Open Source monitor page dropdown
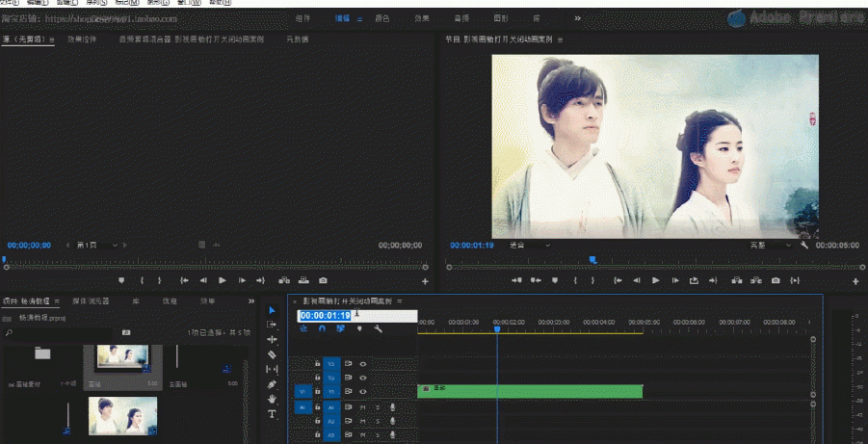868x444 pixels. coord(97,246)
